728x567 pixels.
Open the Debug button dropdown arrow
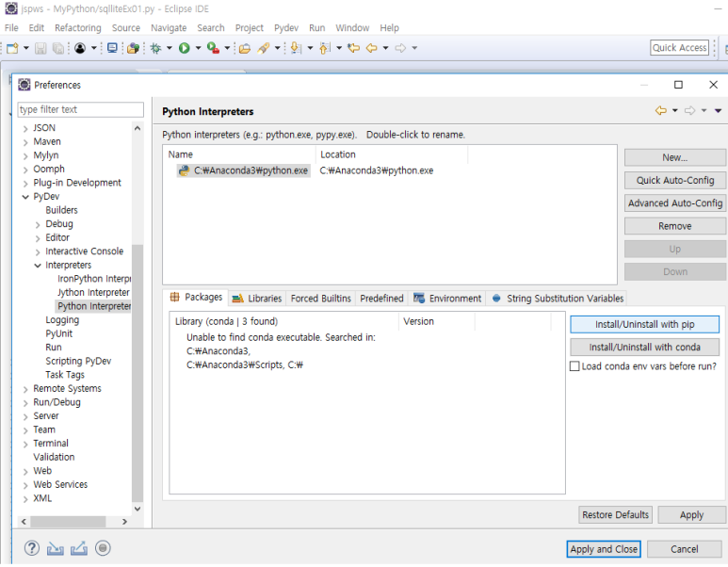(x=169, y=48)
